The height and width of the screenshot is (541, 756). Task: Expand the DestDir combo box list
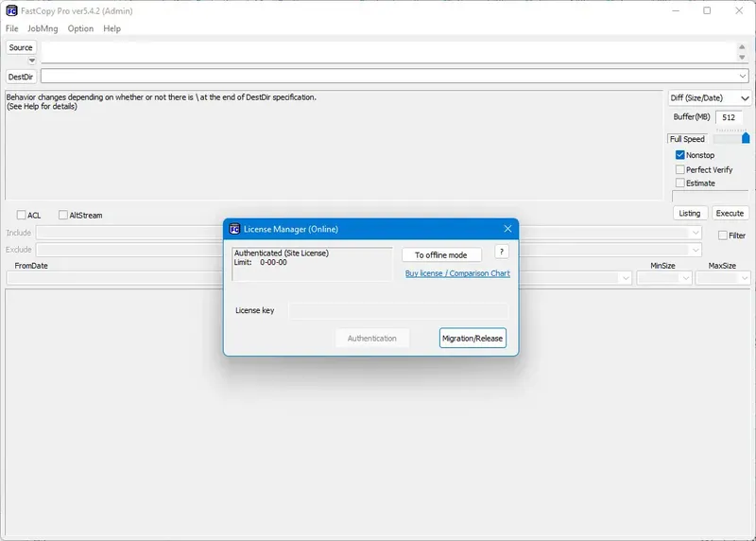[743, 77]
